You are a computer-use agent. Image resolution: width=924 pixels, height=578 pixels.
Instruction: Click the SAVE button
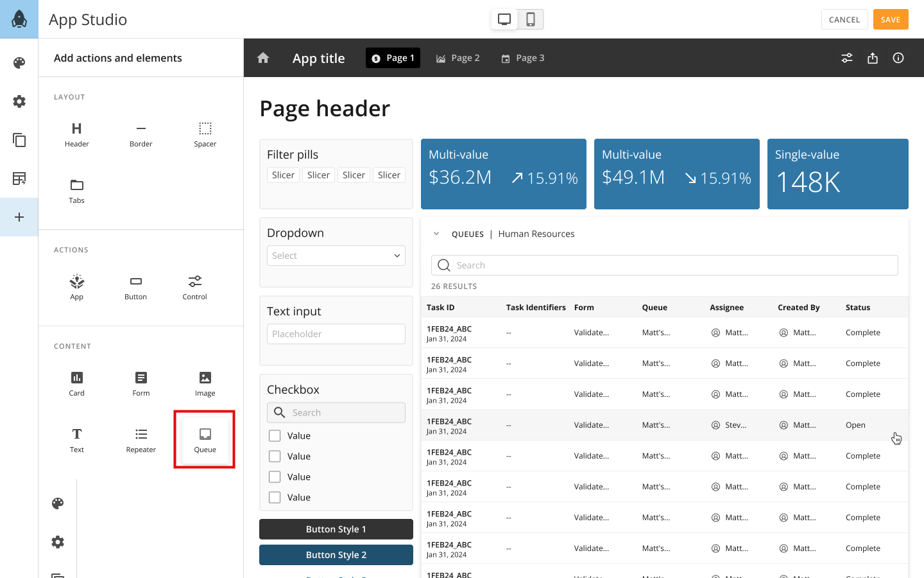pos(891,19)
